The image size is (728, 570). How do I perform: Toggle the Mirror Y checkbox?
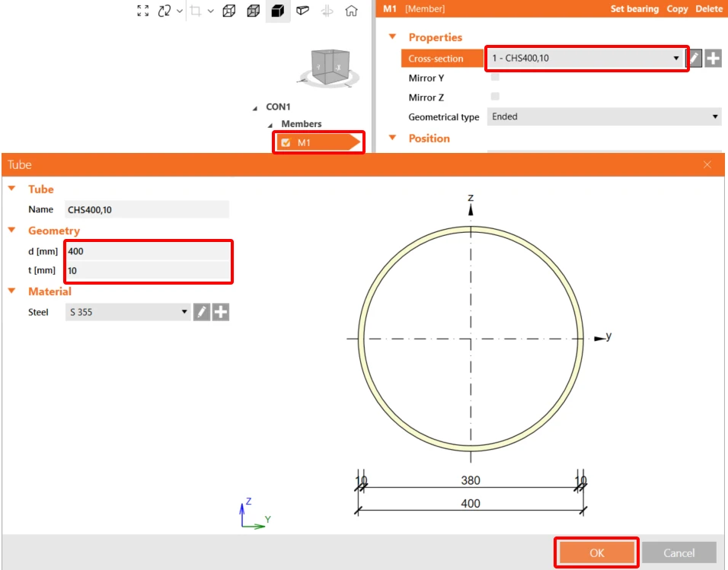coord(496,77)
